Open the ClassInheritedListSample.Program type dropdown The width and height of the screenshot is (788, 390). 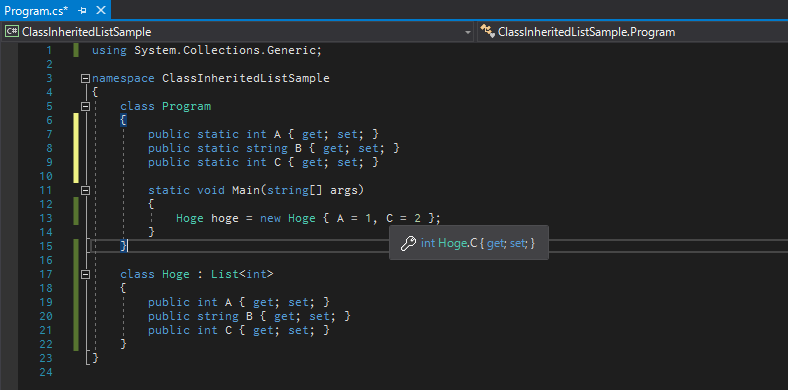pyautogui.click(x=632, y=32)
